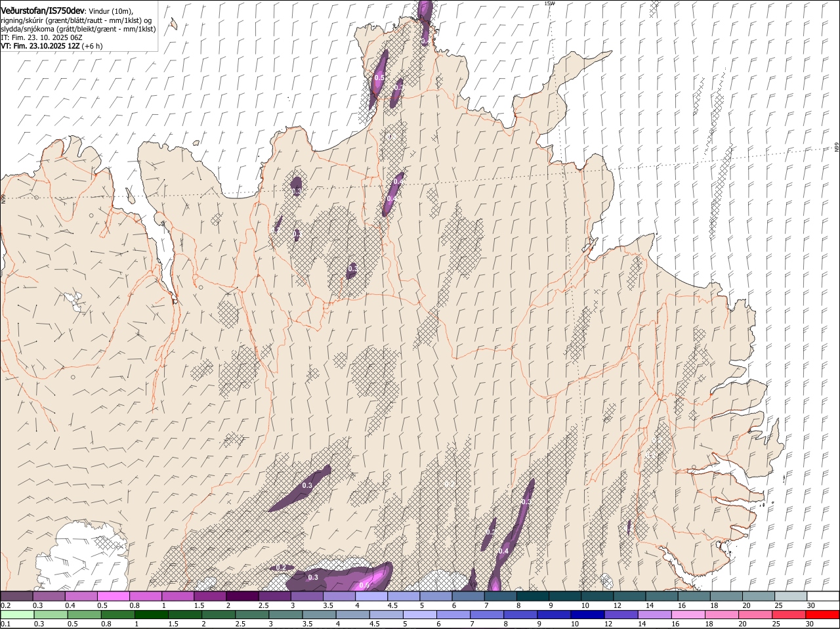Pick the upper snow scale swatch between 0.5 and 0.8

(113, 596)
